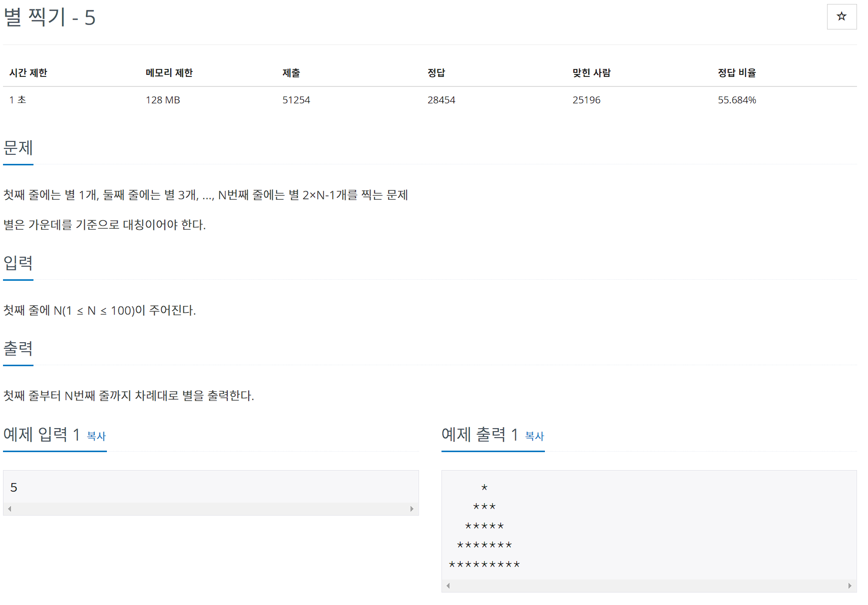Click the nine-star last output line
The width and height of the screenshot is (868, 605).
tap(484, 565)
